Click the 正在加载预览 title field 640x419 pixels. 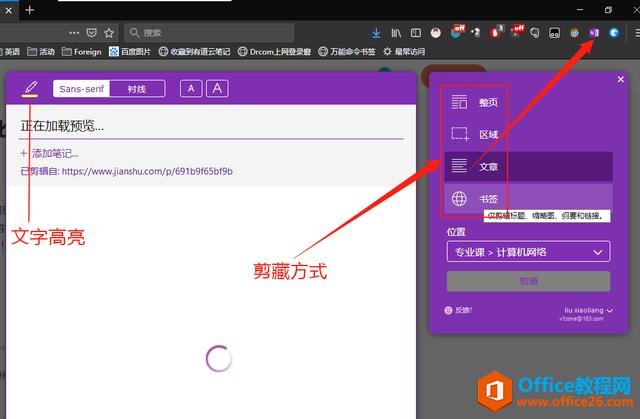point(211,126)
